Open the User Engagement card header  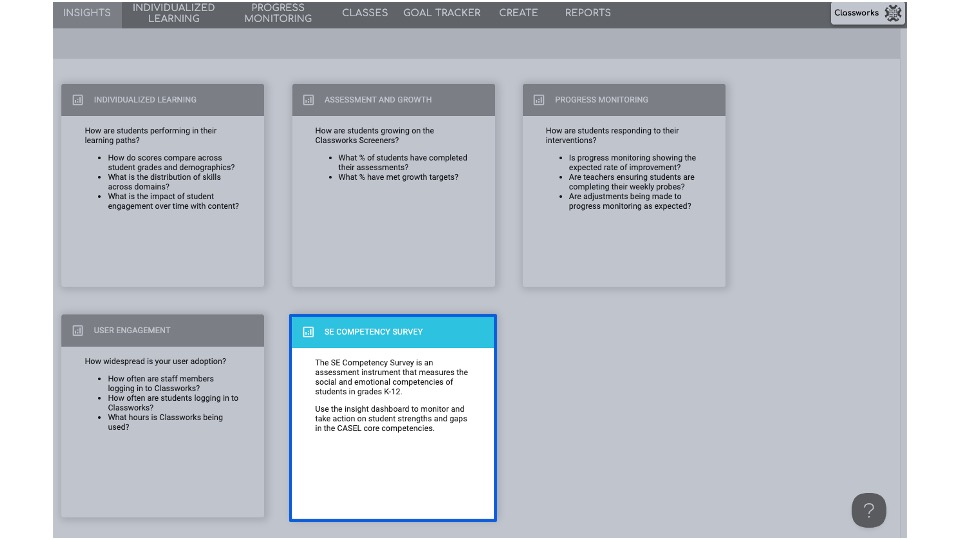[163, 331]
